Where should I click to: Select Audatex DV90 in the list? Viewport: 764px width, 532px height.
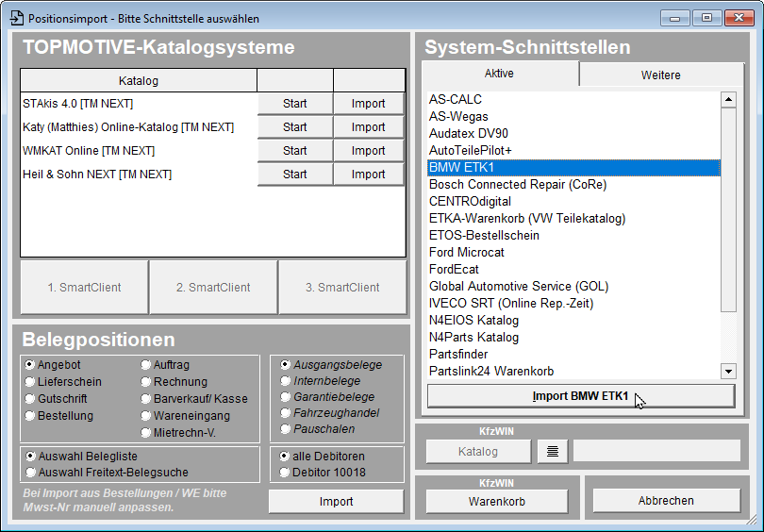point(573,134)
